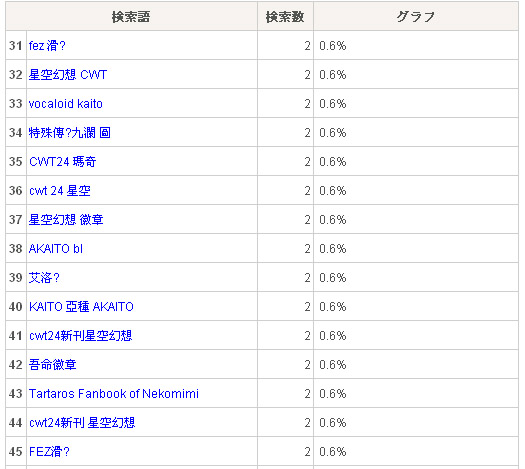525x469 pixels.
Task: Click the 'cwt 24 星空' search term
Action: [60, 191]
